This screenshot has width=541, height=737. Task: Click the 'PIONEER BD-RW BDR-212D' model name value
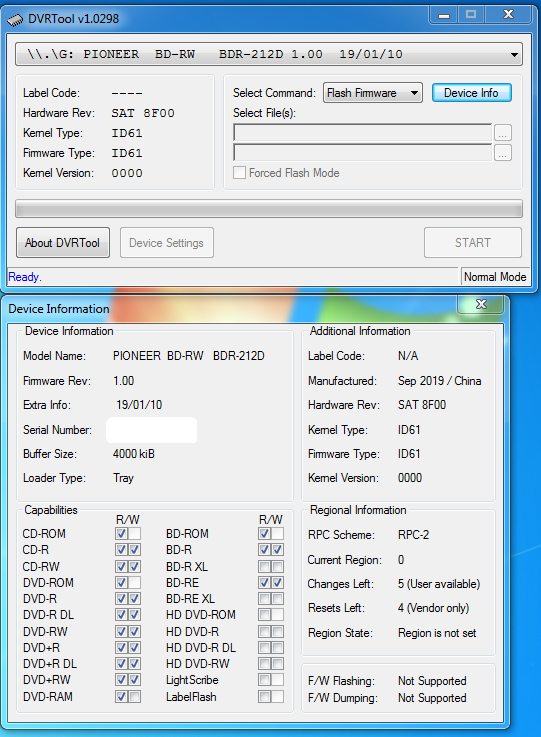188,356
